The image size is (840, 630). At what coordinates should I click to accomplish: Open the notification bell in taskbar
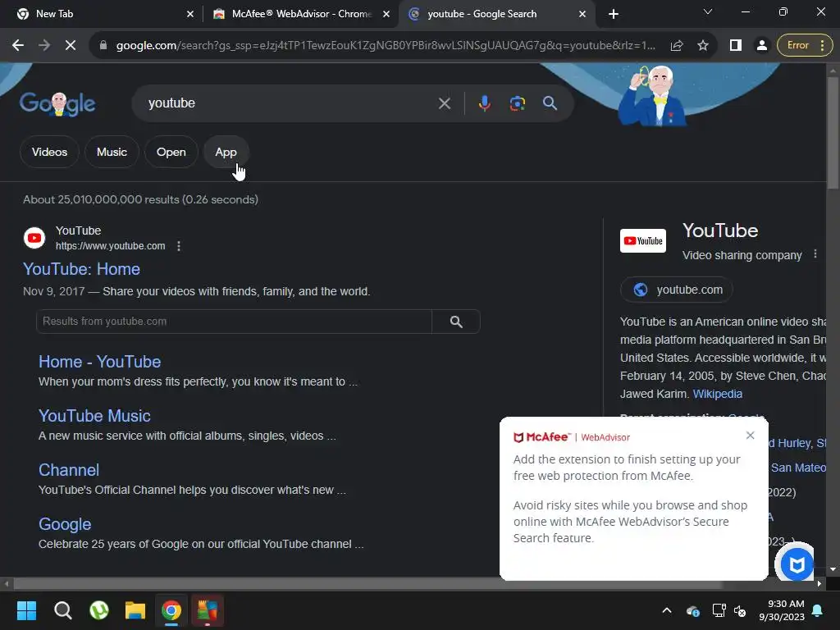(818, 610)
